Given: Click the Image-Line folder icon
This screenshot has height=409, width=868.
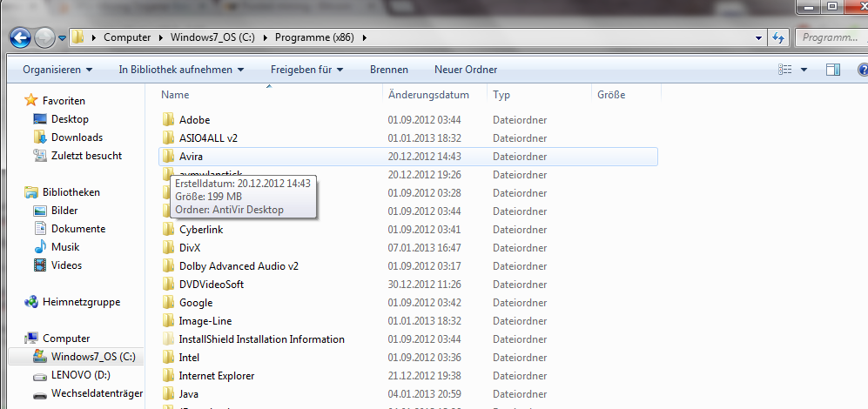Looking at the screenshot, I should [168, 320].
